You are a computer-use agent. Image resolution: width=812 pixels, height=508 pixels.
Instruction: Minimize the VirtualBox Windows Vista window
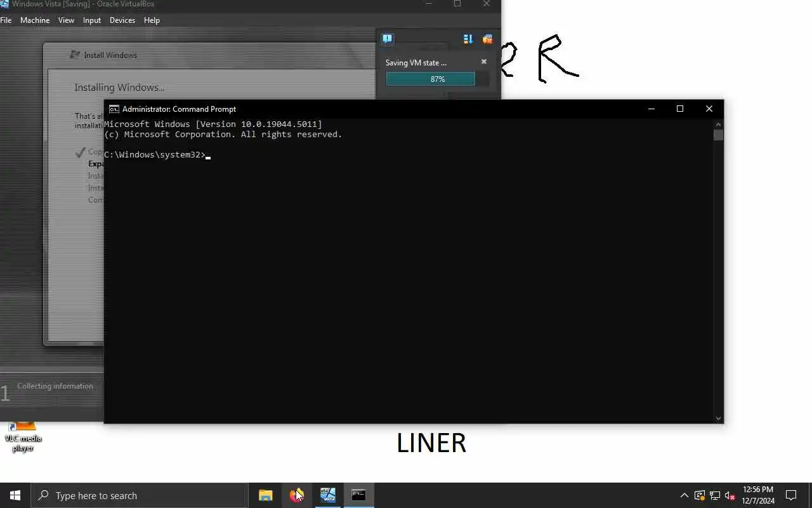point(429,4)
